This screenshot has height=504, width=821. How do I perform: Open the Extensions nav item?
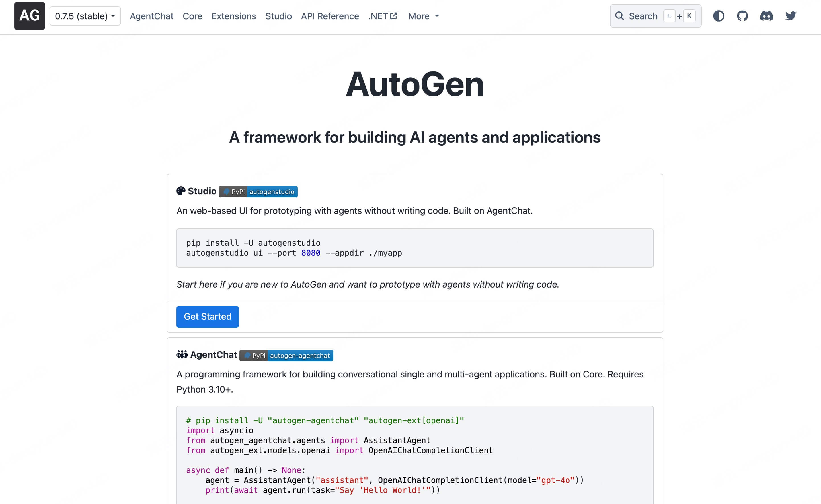[233, 16]
